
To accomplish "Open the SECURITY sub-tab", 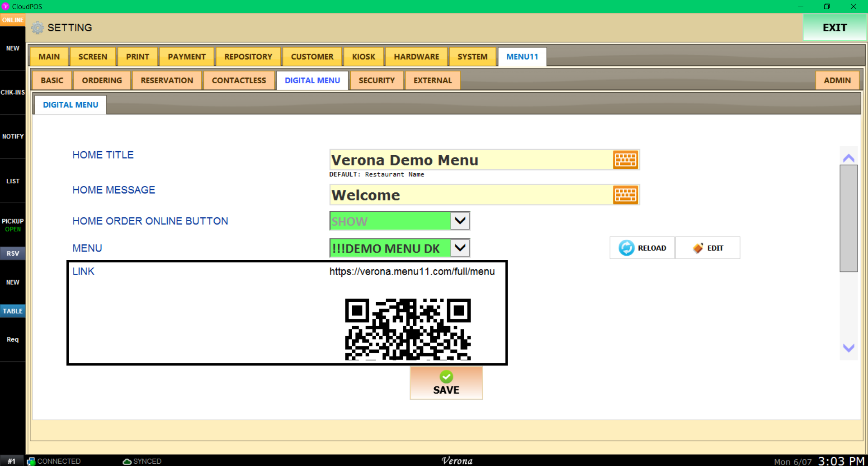I will (377, 81).
